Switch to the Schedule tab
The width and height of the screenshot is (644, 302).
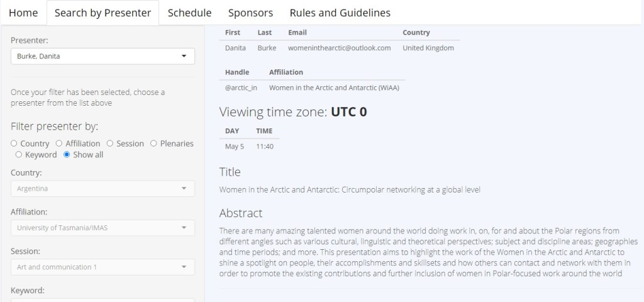(x=189, y=13)
